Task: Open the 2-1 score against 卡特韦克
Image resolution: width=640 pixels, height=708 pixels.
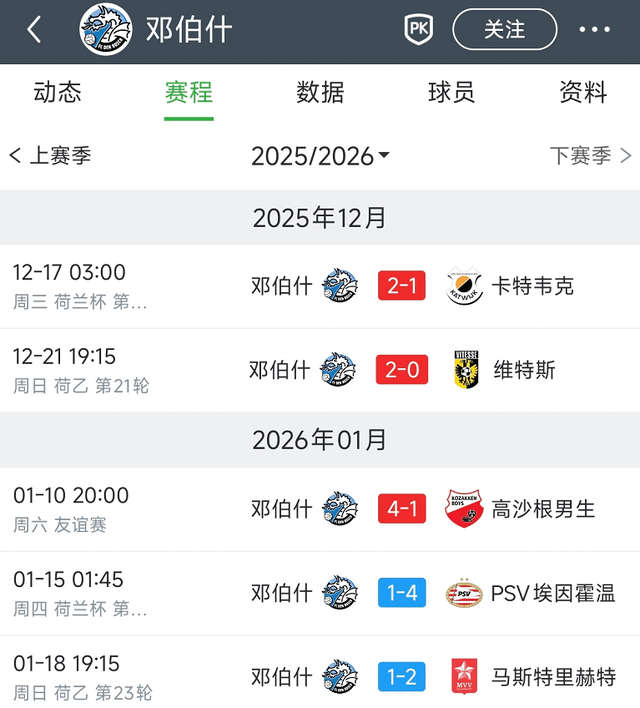Action: click(402, 286)
